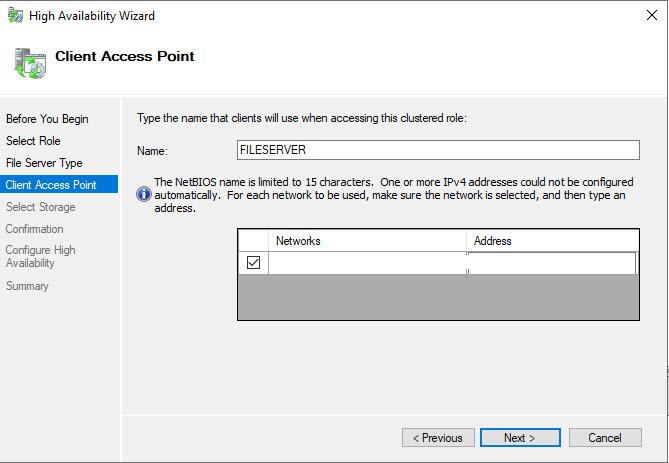
Task: Toggle the network row checkbox
Action: 253,263
